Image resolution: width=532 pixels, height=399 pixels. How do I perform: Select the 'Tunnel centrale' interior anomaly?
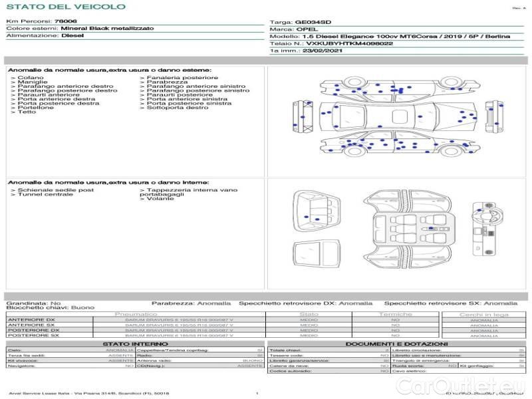tap(45, 194)
